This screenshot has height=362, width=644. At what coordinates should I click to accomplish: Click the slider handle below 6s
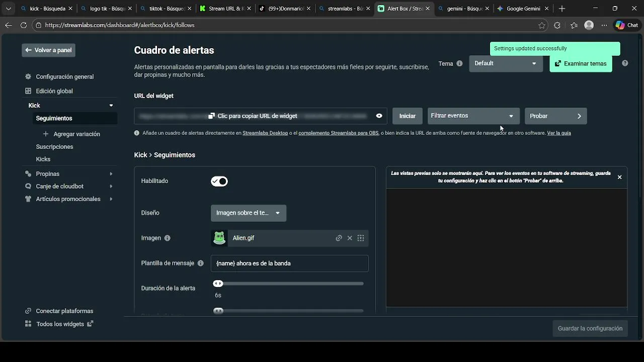pyautogui.click(x=218, y=311)
